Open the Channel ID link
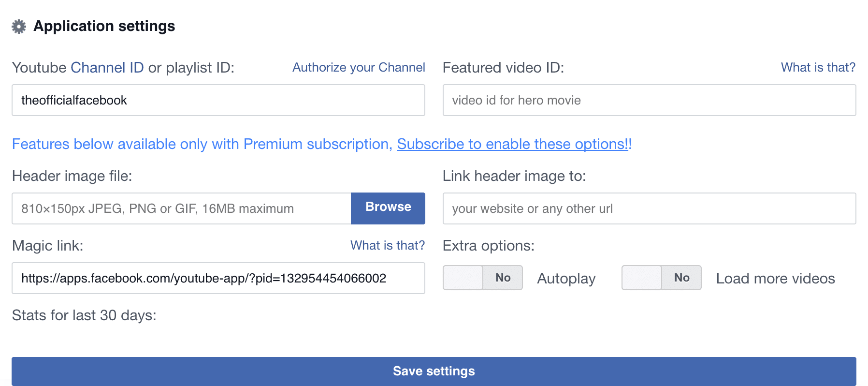 (107, 68)
